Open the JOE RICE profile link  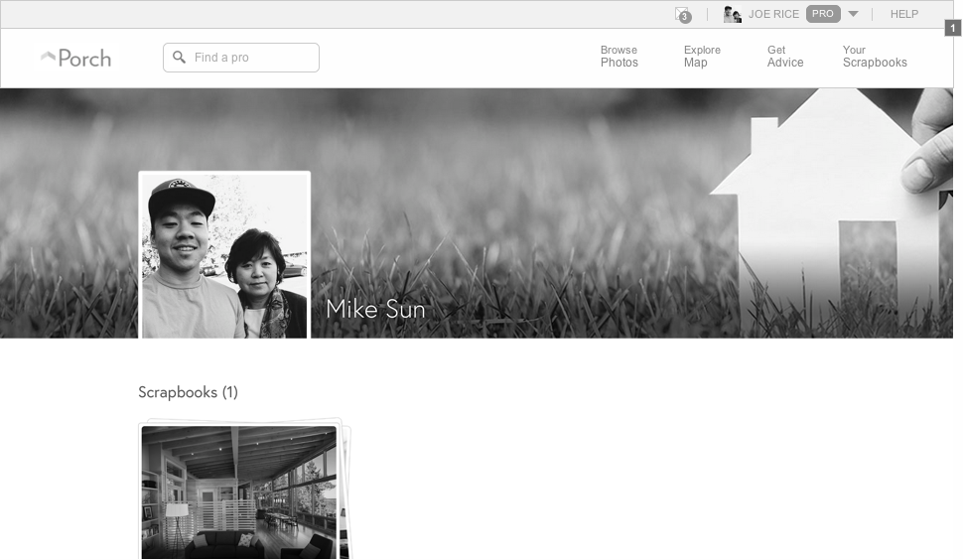coord(773,14)
